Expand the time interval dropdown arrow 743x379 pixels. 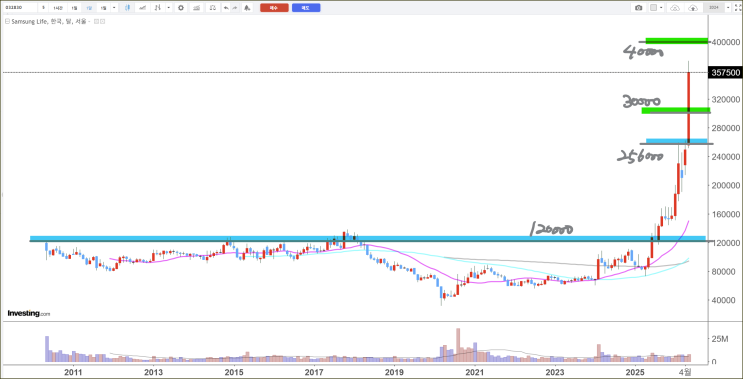pyautogui.click(x=114, y=8)
